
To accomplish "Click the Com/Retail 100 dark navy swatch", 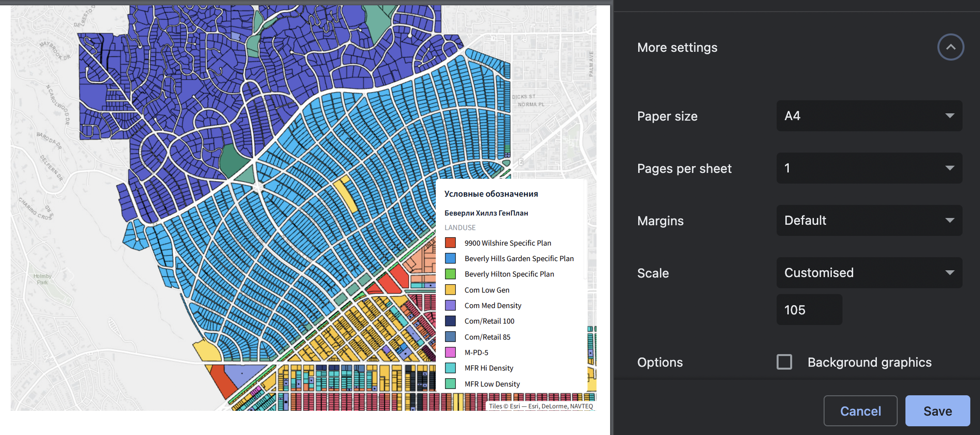I will pos(450,321).
